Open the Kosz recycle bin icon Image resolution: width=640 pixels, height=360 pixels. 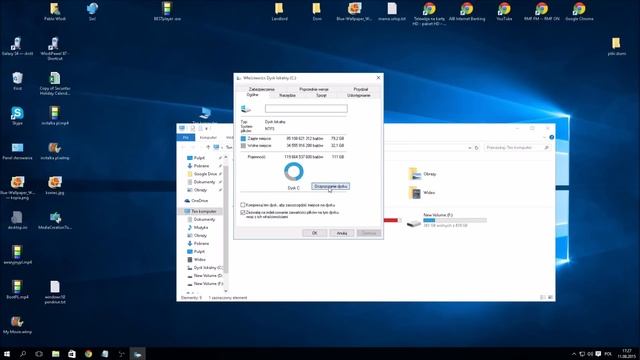(x=17, y=80)
